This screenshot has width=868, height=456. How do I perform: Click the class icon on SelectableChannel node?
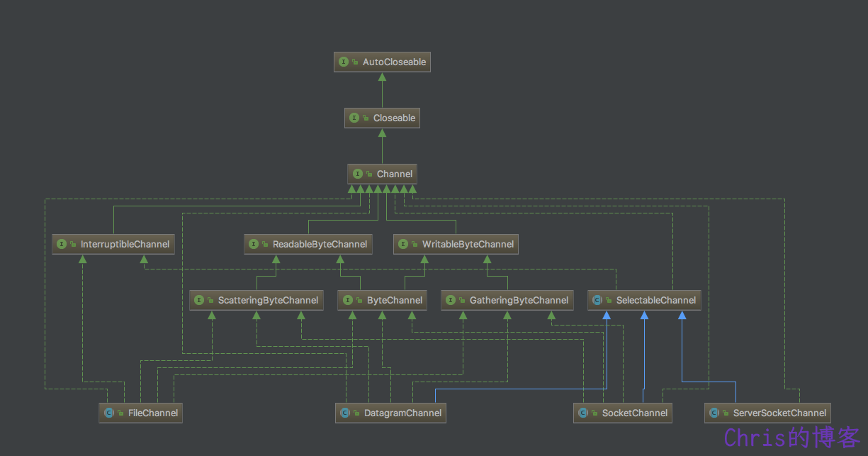[597, 300]
